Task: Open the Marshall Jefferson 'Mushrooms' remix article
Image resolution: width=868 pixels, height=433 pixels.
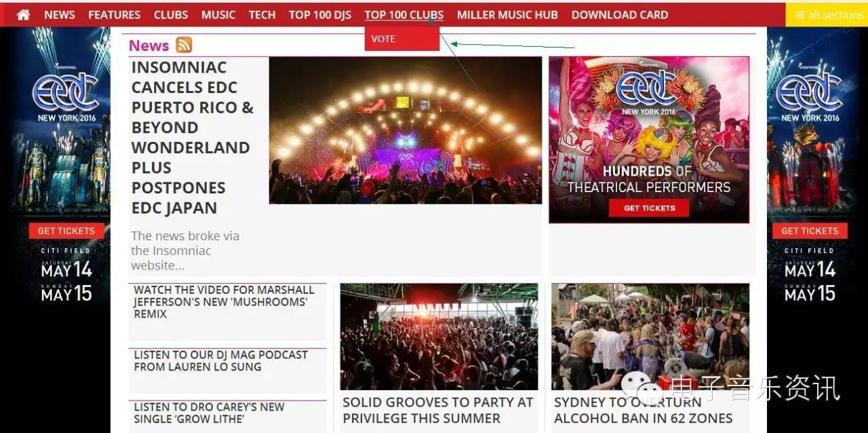Action: coord(224,302)
